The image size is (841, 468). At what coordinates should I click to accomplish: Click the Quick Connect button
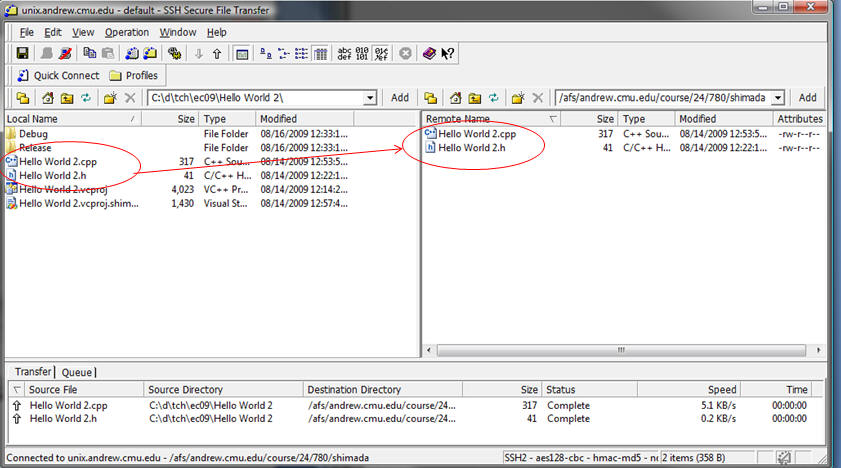pyautogui.click(x=58, y=76)
